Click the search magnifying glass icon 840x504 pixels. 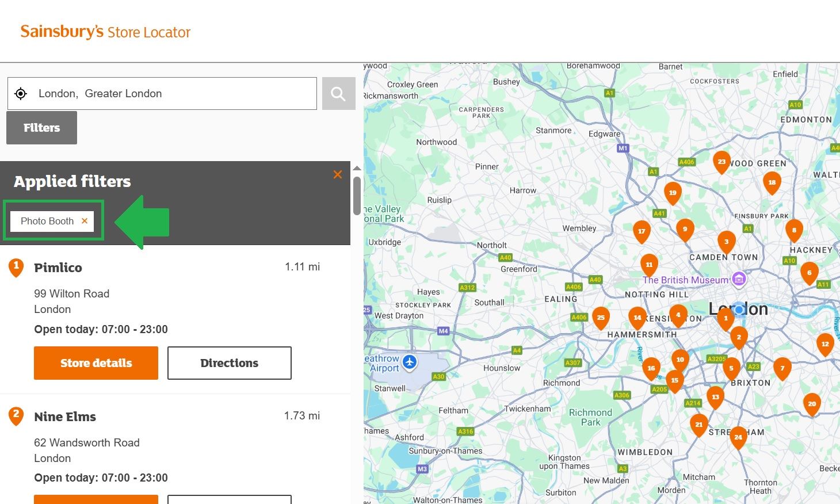[338, 93]
